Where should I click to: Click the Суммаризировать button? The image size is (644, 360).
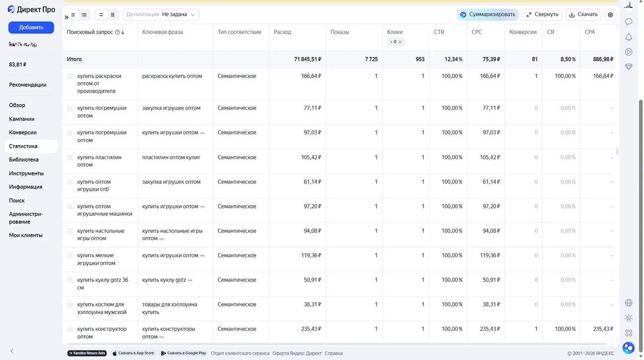point(488,15)
